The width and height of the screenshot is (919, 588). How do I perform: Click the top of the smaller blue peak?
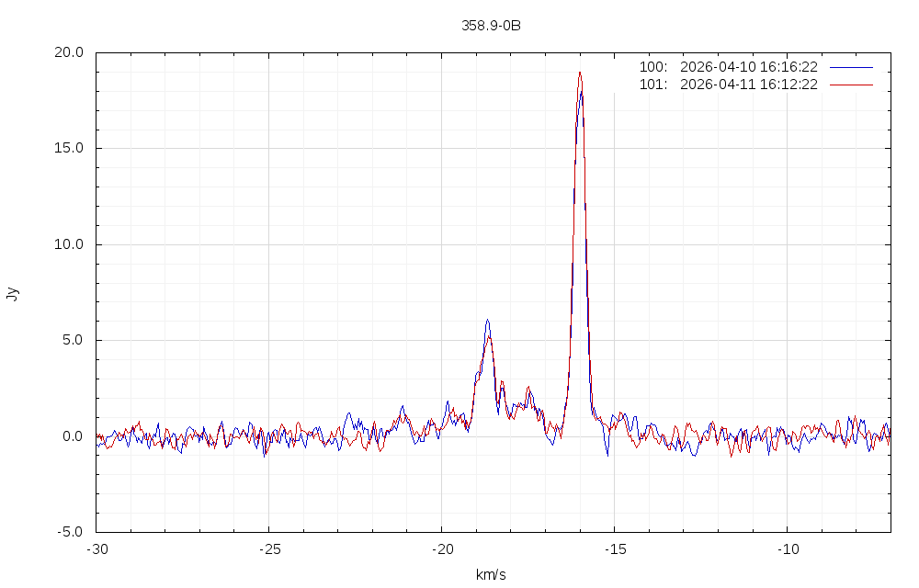488,320
